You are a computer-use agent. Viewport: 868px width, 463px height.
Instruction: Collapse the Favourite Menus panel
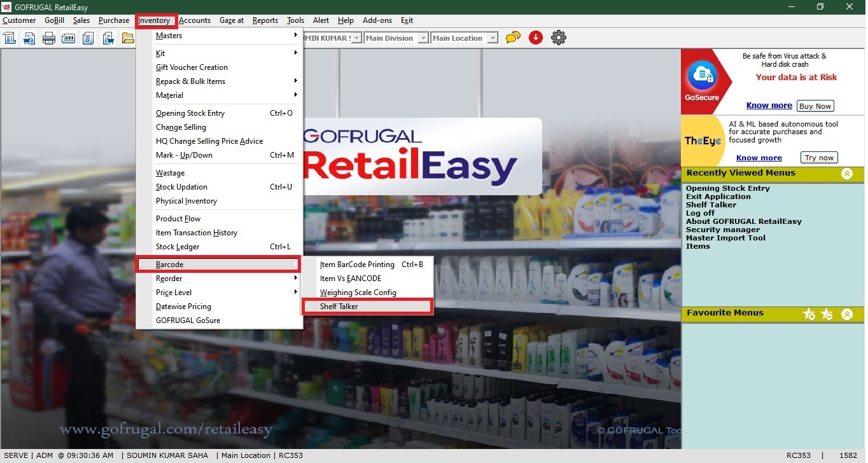847,314
